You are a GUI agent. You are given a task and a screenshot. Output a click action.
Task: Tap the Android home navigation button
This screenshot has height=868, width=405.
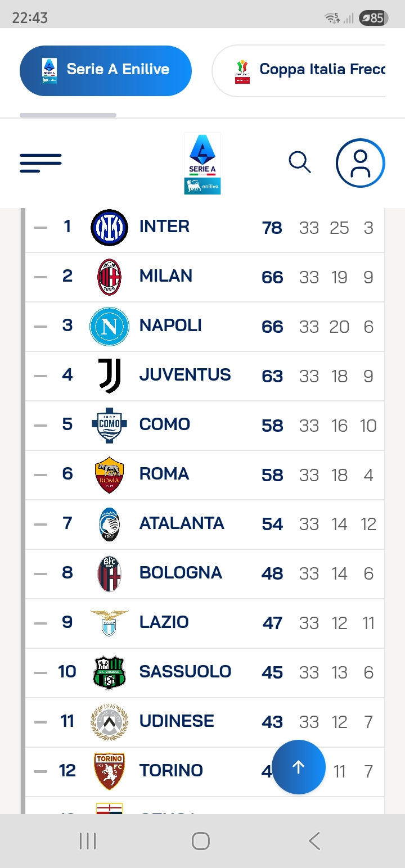pyautogui.click(x=201, y=841)
